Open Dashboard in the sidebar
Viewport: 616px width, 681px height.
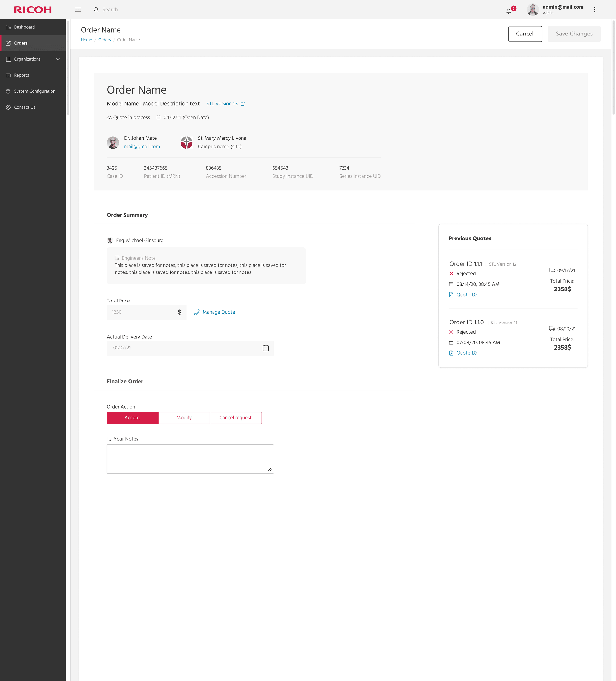(24, 27)
